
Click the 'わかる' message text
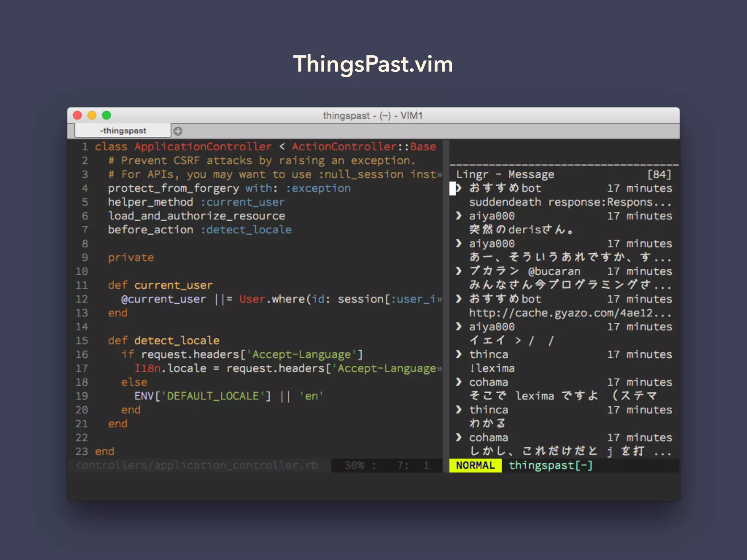pyautogui.click(x=488, y=424)
